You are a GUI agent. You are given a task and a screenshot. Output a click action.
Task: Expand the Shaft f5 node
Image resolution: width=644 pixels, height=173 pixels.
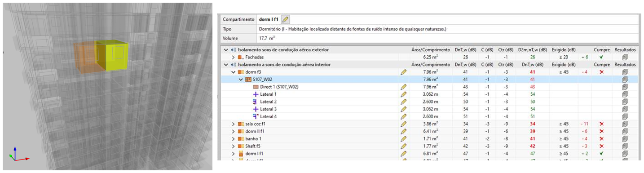(234, 146)
